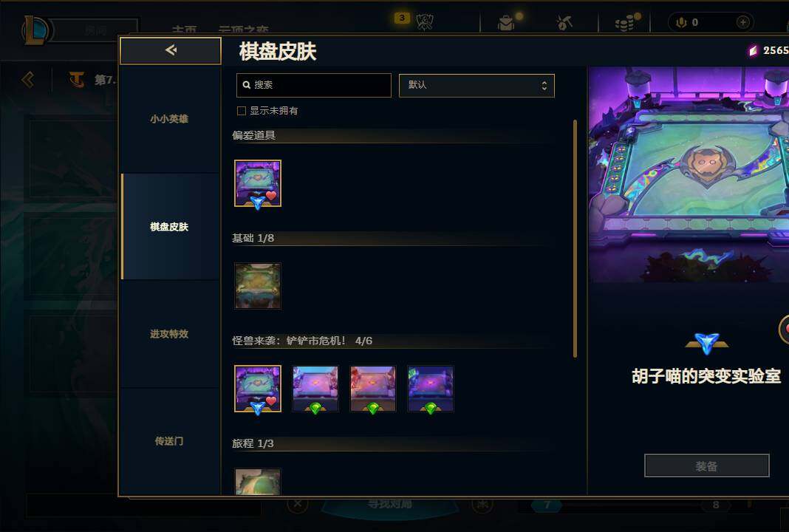Click the plus icon to add currency

(742, 22)
